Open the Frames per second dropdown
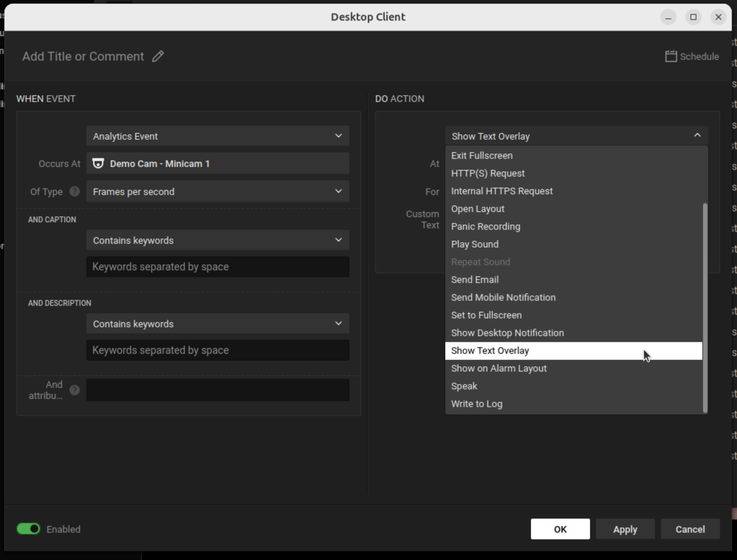737x560 pixels. click(x=217, y=191)
